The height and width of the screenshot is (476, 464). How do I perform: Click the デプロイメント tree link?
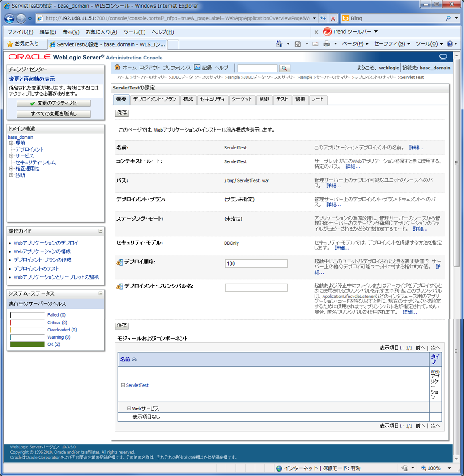click(x=29, y=149)
